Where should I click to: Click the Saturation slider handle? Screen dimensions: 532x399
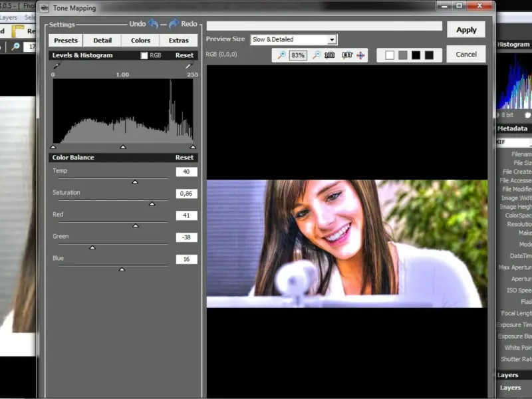pos(152,204)
